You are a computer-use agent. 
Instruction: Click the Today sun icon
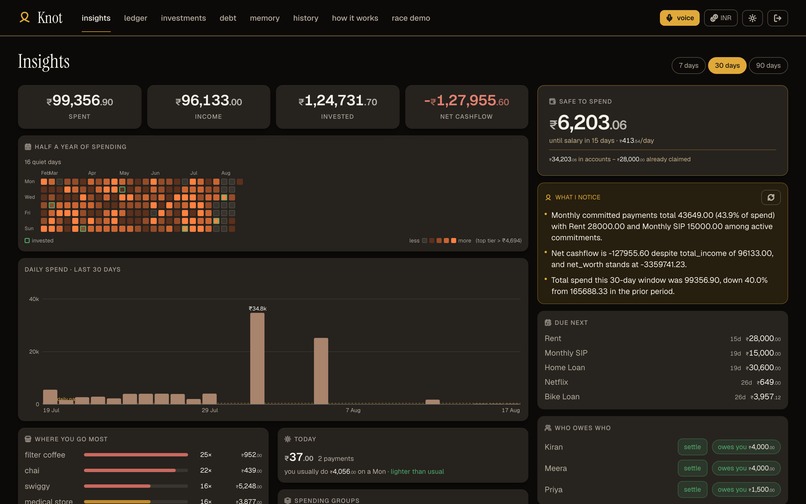287,439
